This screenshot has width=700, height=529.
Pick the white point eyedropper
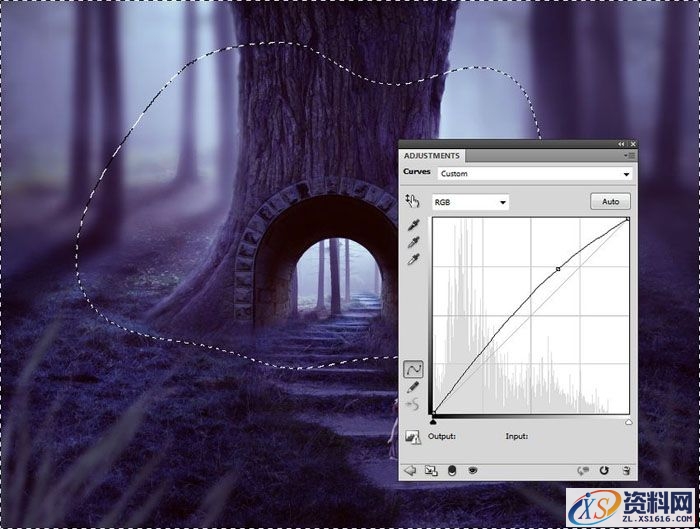tap(412, 259)
